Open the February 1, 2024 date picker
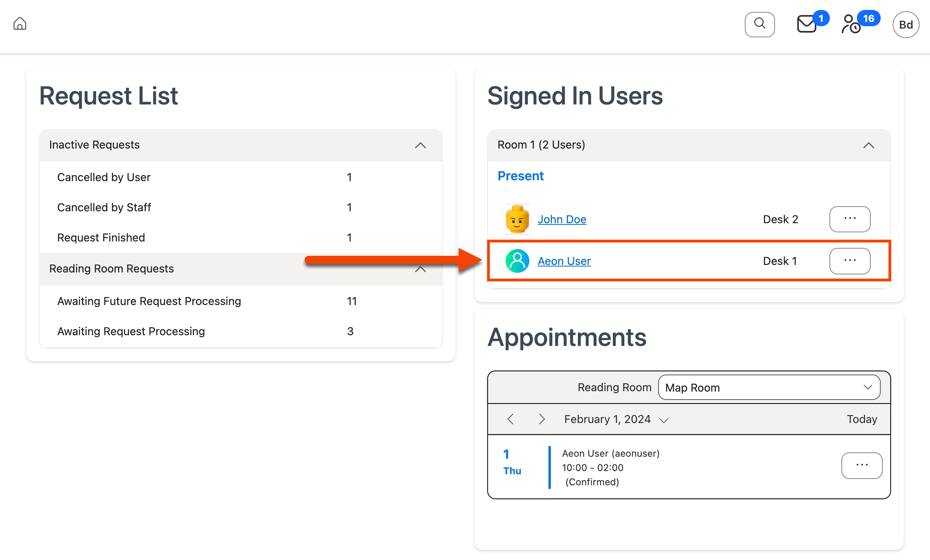 tap(616, 419)
